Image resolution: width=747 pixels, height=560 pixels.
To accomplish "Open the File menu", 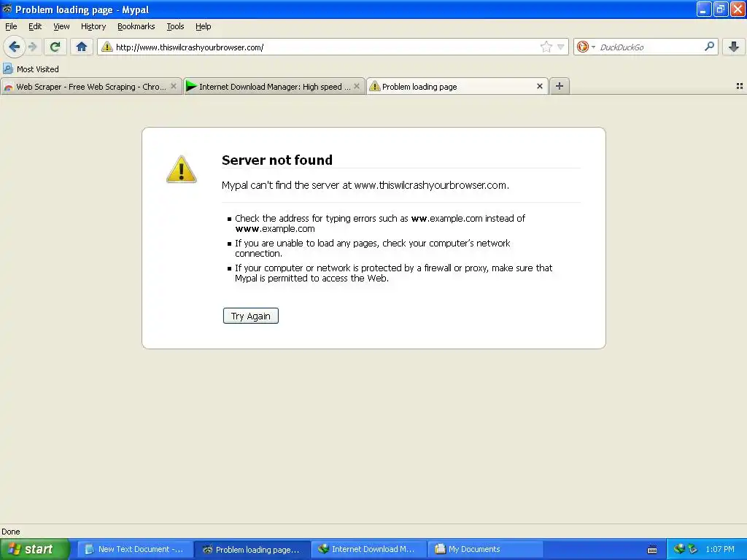I will (11, 26).
